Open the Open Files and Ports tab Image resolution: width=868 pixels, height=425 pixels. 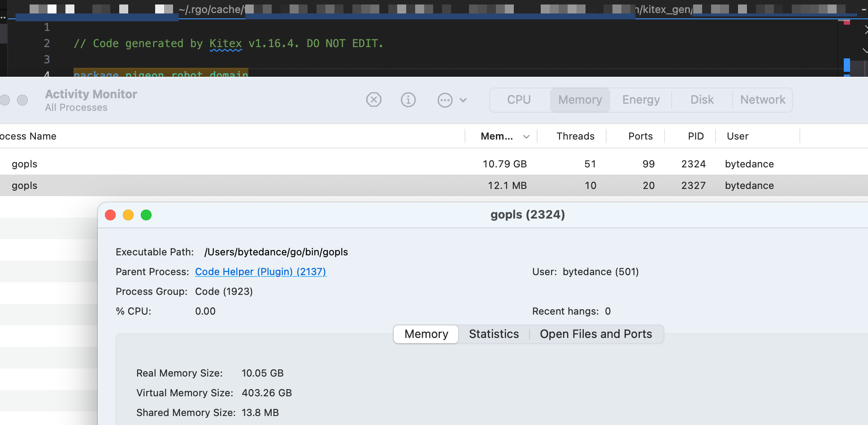click(x=595, y=334)
